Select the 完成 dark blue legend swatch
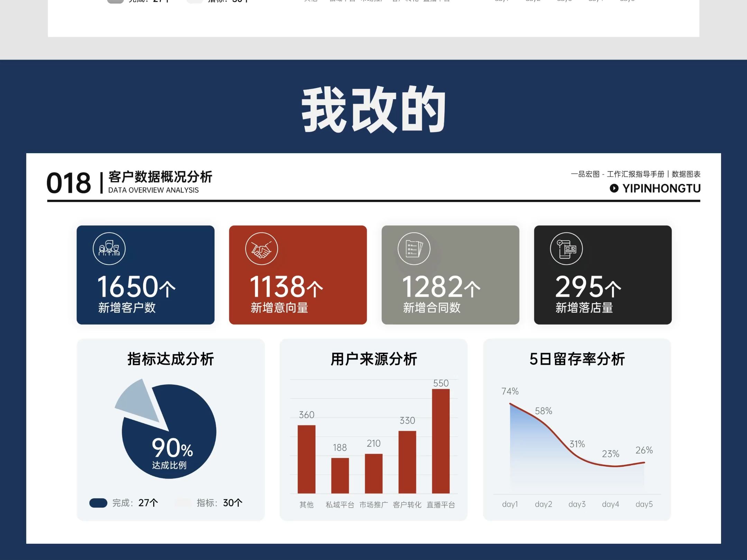The height and width of the screenshot is (560, 747). click(98, 503)
